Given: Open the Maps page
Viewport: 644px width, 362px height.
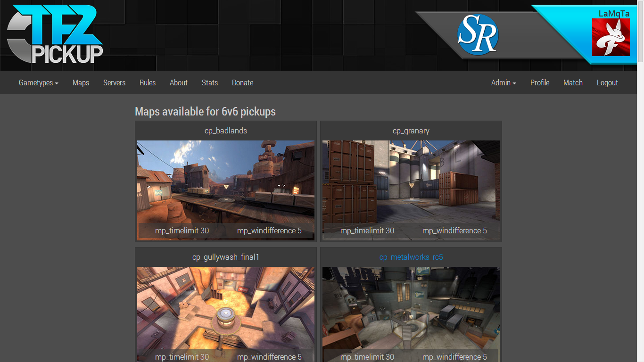Looking at the screenshot, I should 81,82.
